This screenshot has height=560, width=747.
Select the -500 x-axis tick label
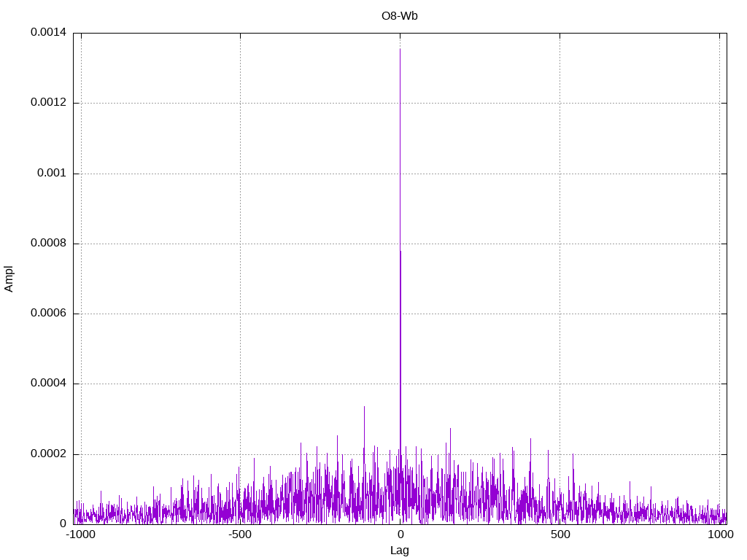click(240, 534)
